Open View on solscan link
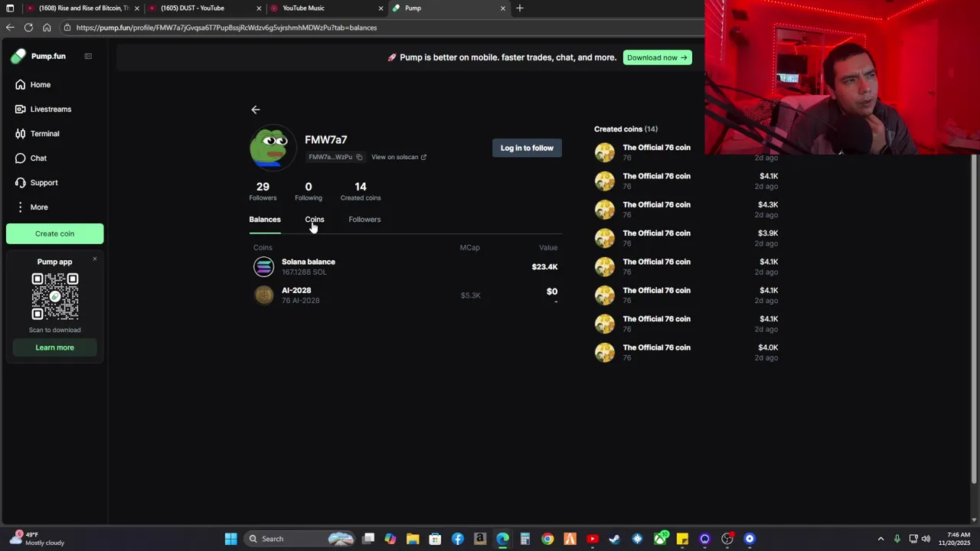 399,157
